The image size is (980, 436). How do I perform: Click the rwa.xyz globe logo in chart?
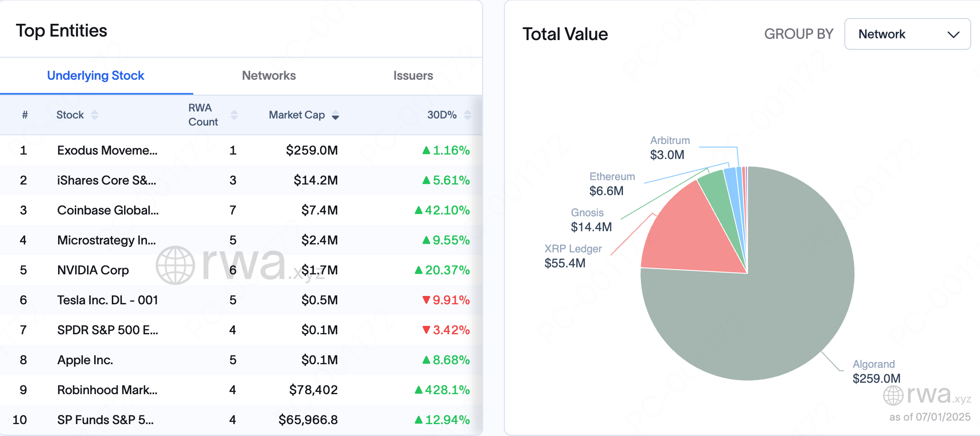pyautogui.click(x=893, y=395)
